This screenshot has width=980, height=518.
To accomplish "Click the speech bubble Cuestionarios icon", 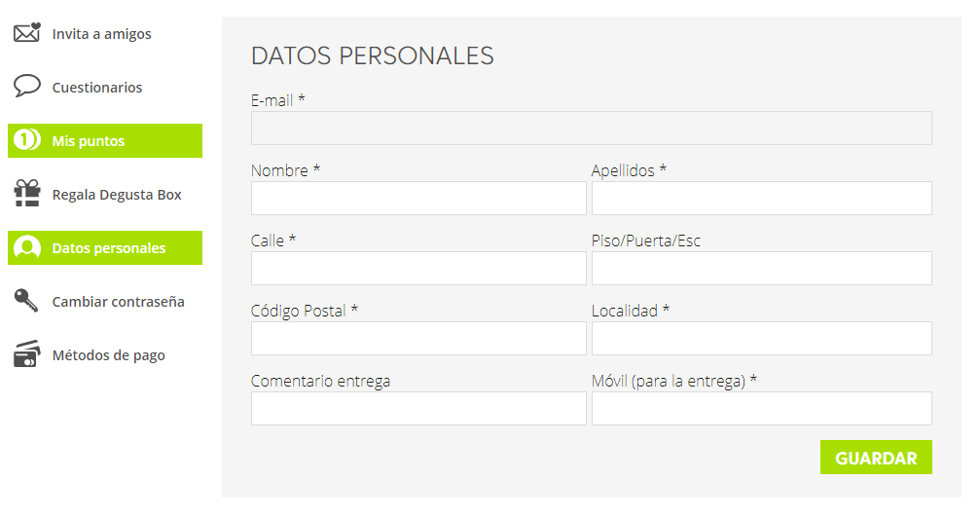I will pos(27,87).
